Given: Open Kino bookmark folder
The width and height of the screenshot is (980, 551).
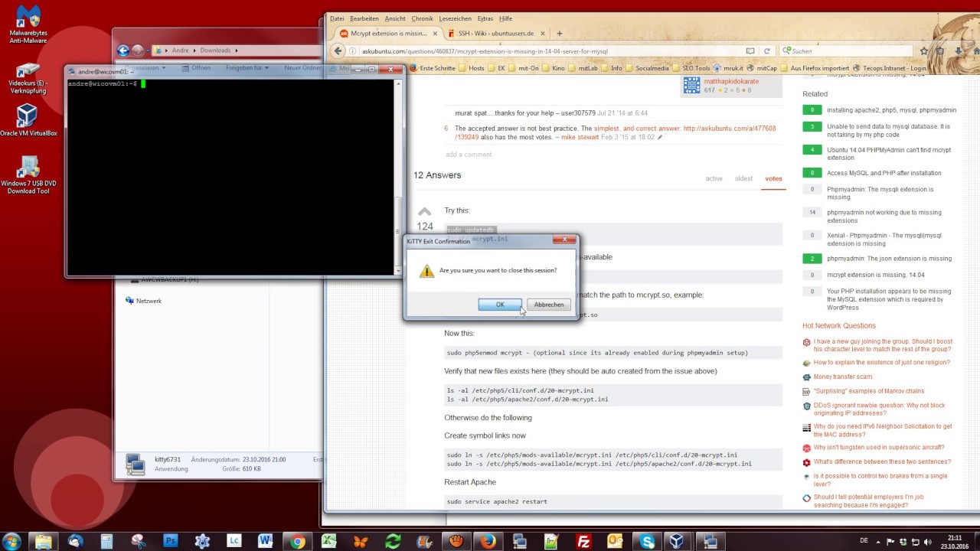Looking at the screenshot, I should 553,68.
